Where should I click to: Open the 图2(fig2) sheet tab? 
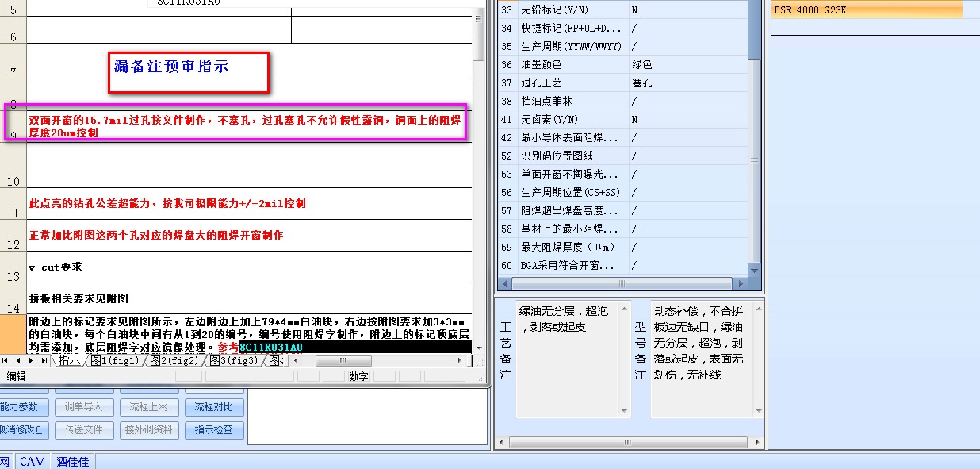174,360
